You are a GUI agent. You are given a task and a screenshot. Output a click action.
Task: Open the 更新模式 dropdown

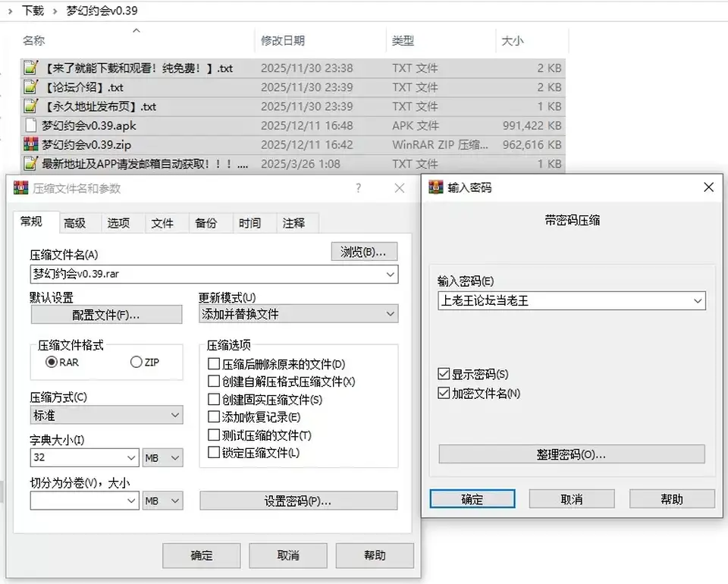tap(298, 314)
